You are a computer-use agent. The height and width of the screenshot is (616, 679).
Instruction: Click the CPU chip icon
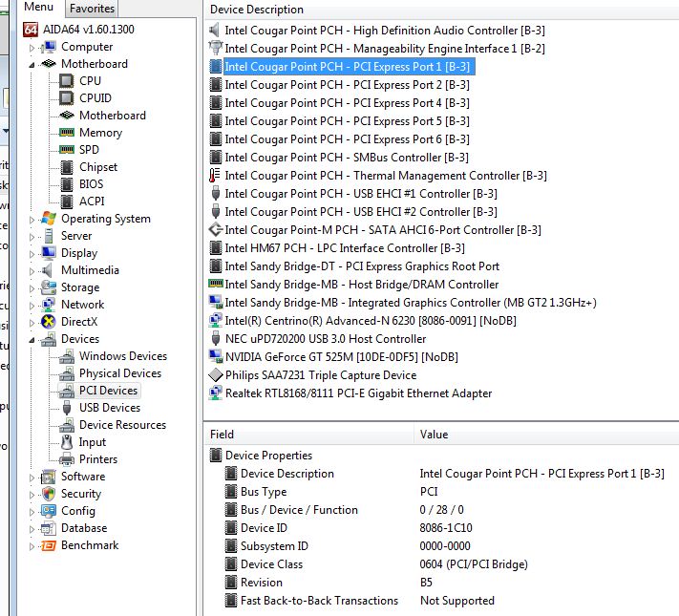[66, 81]
